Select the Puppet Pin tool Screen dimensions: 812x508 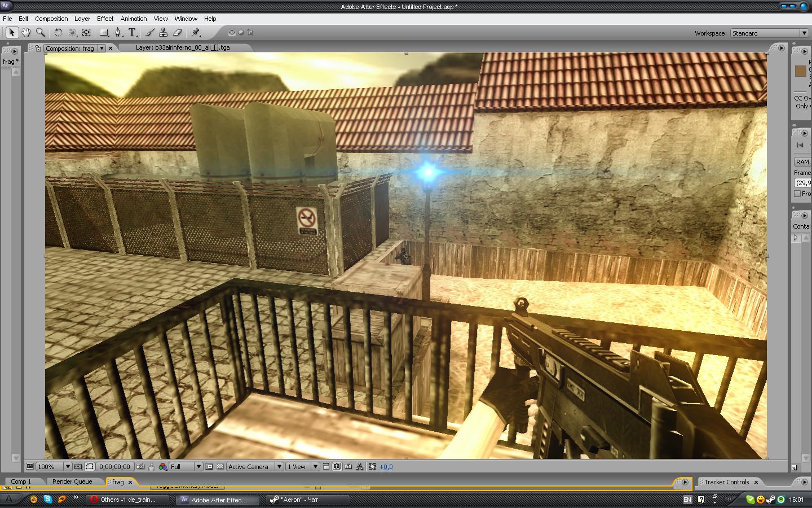196,33
